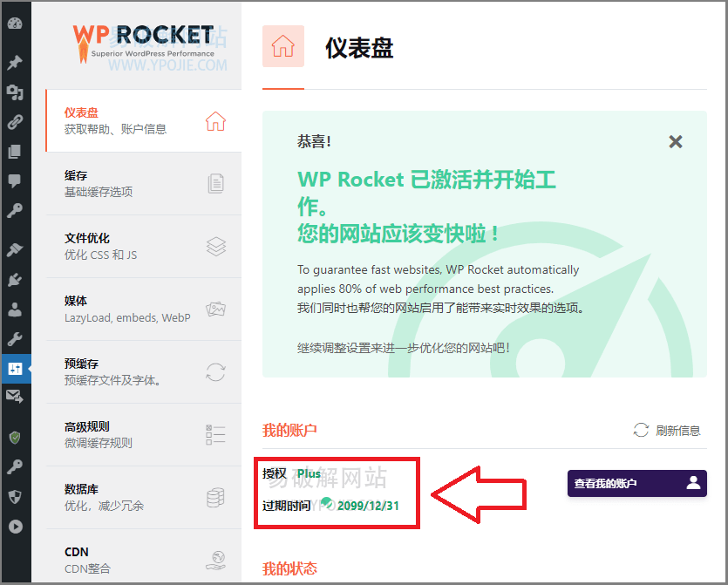Click the 我的账户 section heading

pos(289,431)
